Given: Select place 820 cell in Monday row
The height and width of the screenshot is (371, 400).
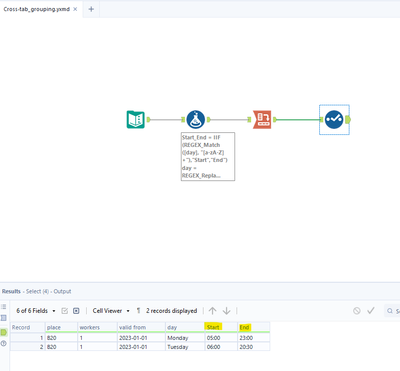Looking at the screenshot, I should (x=61, y=338).
